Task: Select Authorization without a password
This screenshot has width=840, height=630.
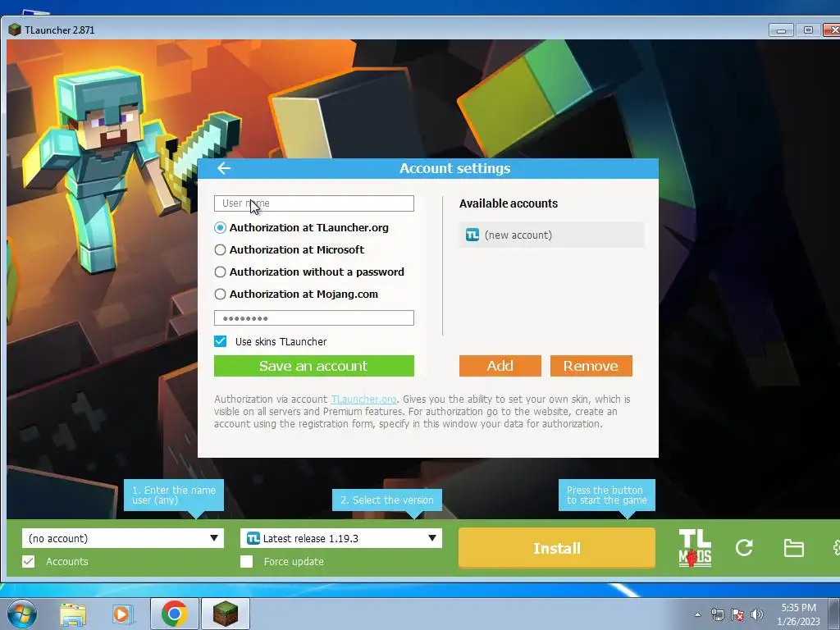Action: (220, 272)
